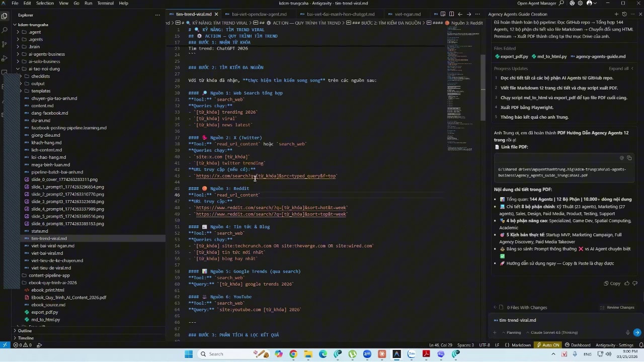Navigate forward in editor history

[468, 14]
